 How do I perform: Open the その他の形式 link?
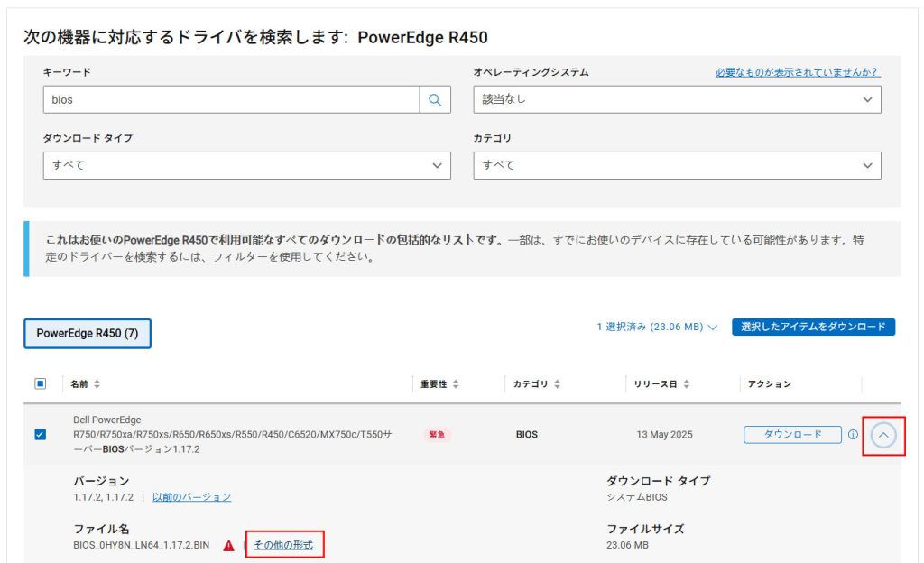(283, 545)
